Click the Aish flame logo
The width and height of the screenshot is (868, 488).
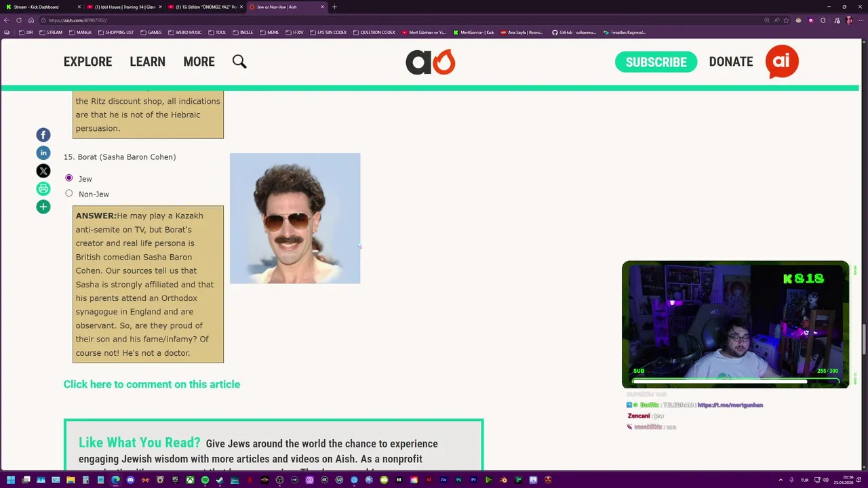(431, 62)
